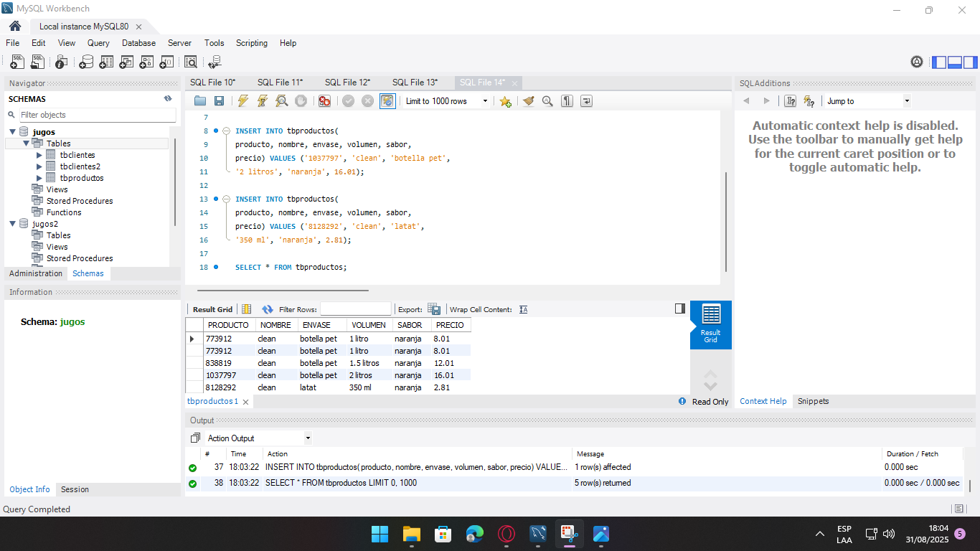Toggle continue-on-error script execution
Viewport: 980px width, 551px height.
tap(324, 101)
